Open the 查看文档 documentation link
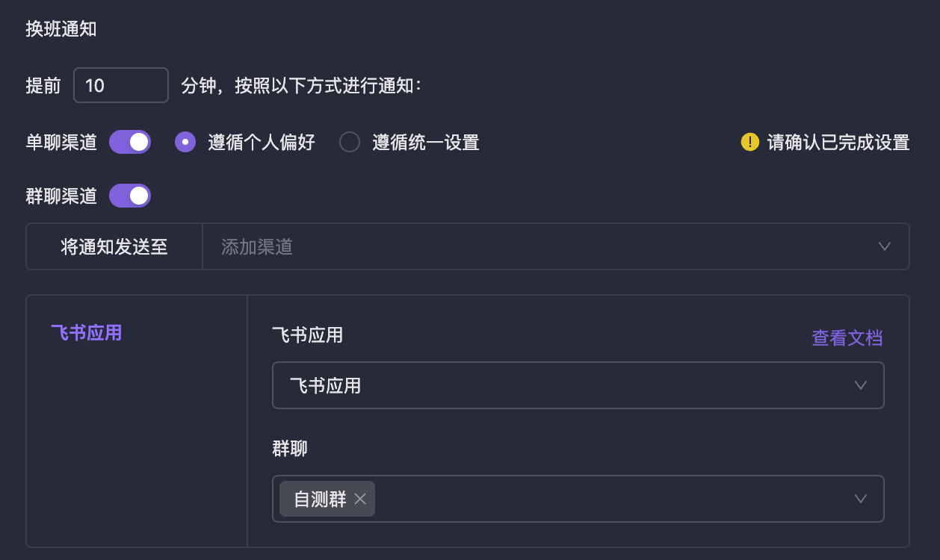Viewport: 940px width, 560px height. coord(847,337)
